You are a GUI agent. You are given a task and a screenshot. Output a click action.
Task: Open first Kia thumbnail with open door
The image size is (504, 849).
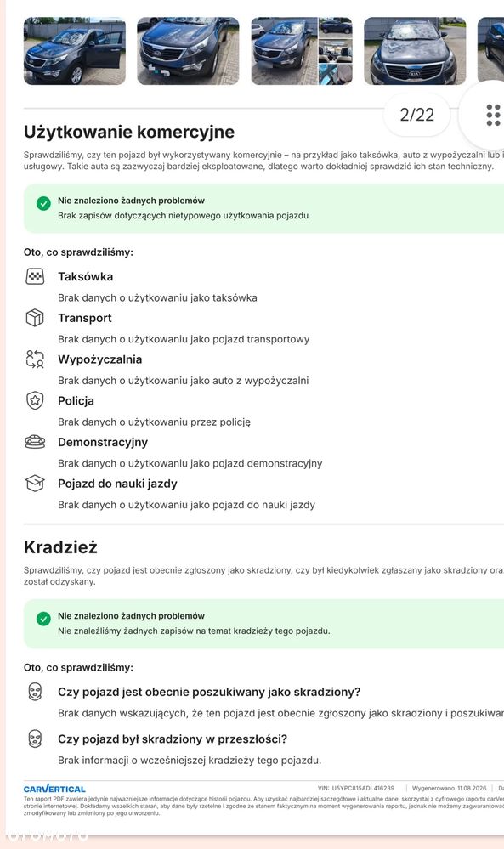coord(75,51)
